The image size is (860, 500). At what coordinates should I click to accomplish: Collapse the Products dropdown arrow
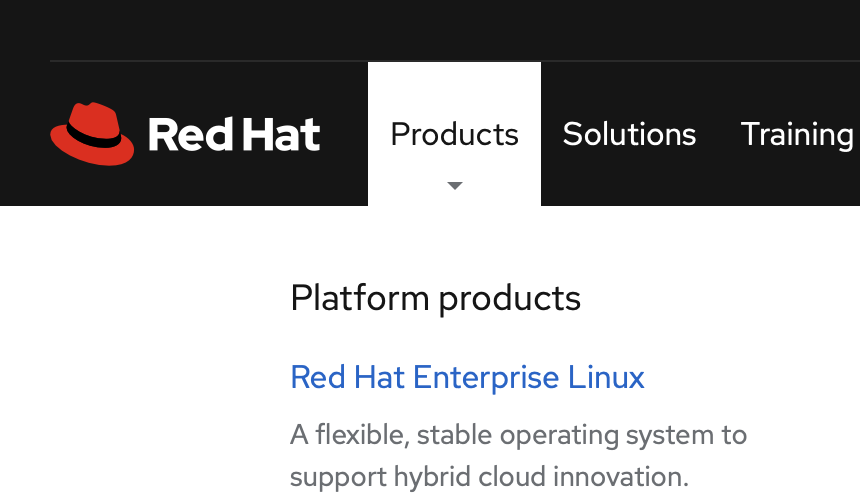pyautogui.click(x=455, y=185)
